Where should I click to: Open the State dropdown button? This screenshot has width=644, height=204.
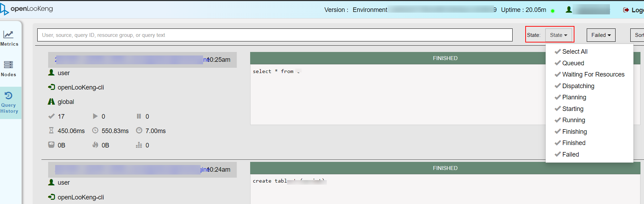pos(558,35)
